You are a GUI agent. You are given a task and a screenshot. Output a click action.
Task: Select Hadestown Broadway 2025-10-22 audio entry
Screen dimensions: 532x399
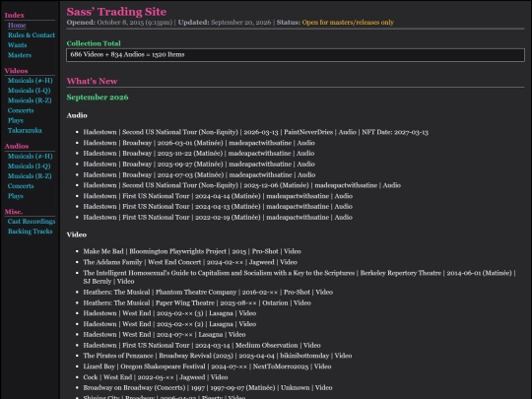[x=199, y=154]
